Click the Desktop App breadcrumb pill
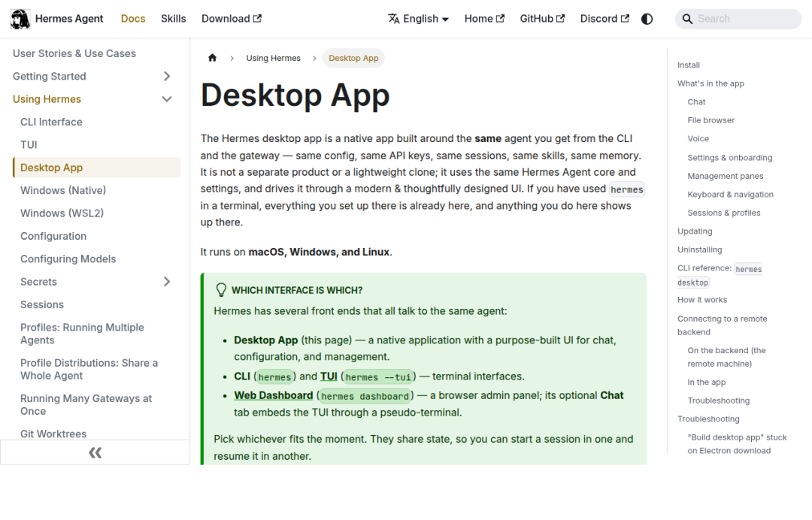Screen dimensions: 812x520 [x=353, y=58]
